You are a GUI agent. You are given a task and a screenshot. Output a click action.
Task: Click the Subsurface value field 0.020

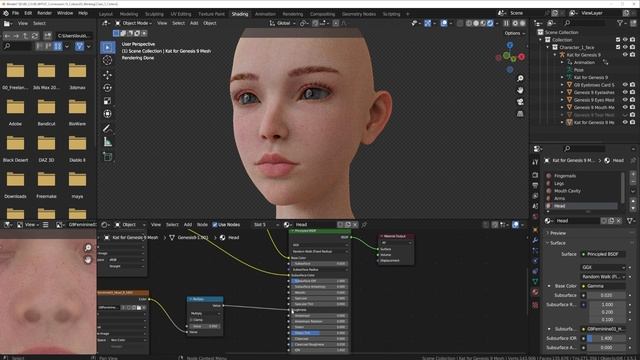pyautogui.click(x=606, y=295)
